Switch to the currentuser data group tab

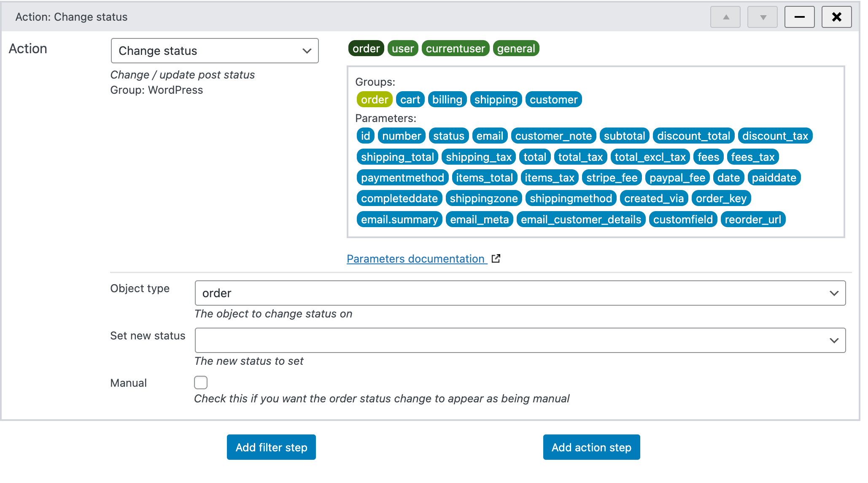click(455, 48)
